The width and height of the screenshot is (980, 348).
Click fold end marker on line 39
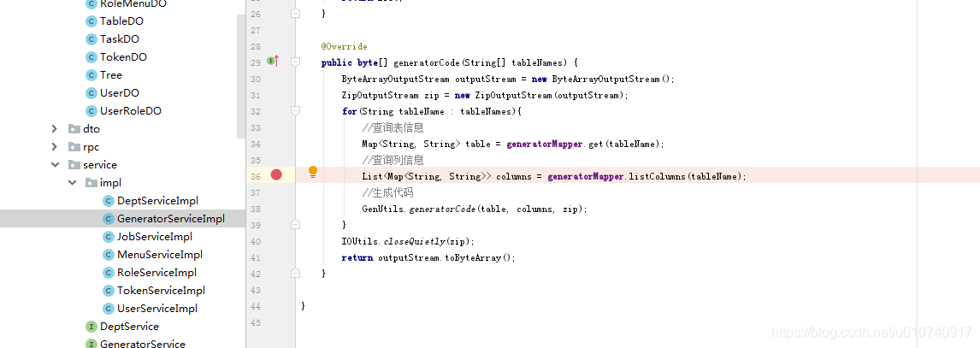click(296, 224)
